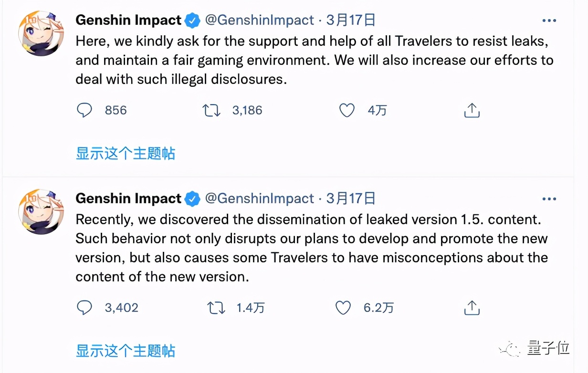The width and height of the screenshot is (588, 373).
Task: Like the second tweet showing 6.2万
Action: click(343, 308)
